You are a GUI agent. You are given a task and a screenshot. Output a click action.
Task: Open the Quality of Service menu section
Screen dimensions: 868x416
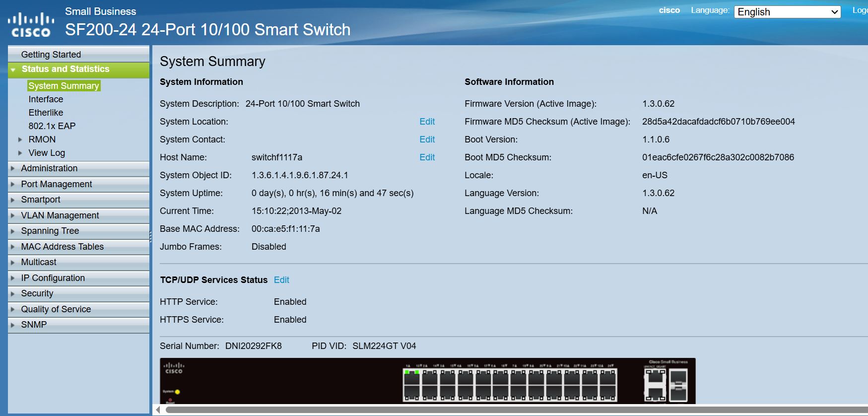(78, 309)
